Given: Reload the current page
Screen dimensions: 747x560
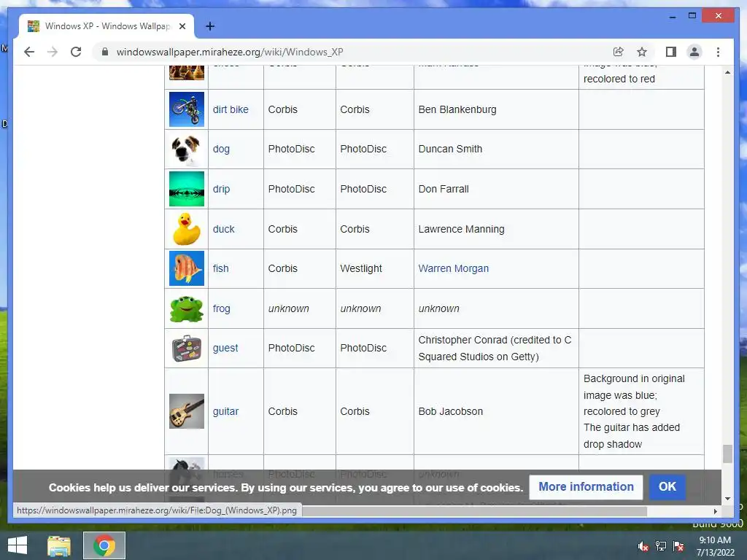Looking at the screenshot, I should (x=76, y=52).
